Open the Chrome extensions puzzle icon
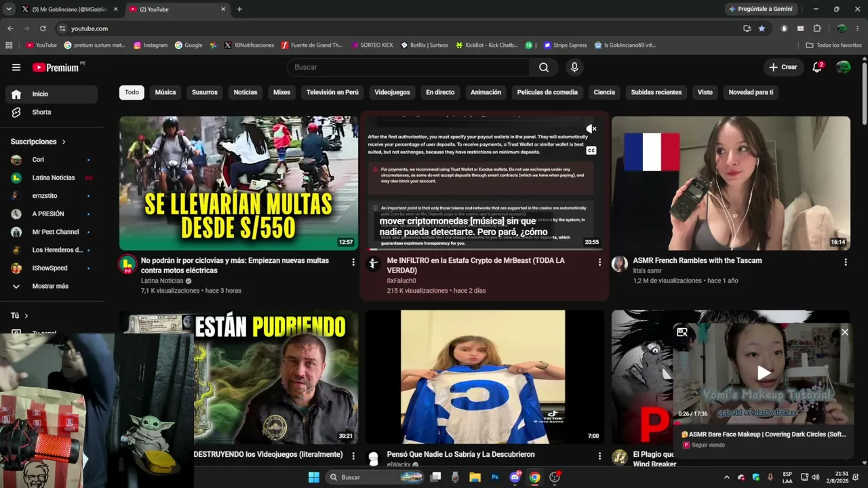Image resolution: width=868 pixels, height=488 pixels. 817,28
